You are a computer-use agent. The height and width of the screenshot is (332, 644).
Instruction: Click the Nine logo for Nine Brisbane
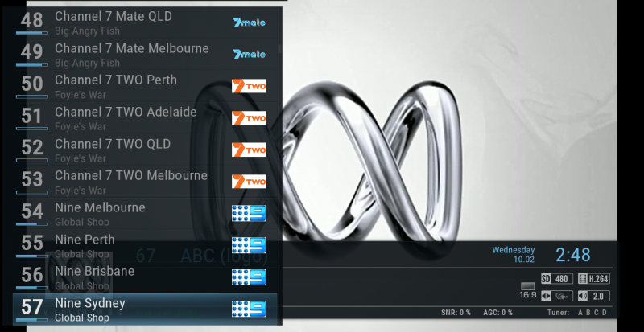point(249,277)
